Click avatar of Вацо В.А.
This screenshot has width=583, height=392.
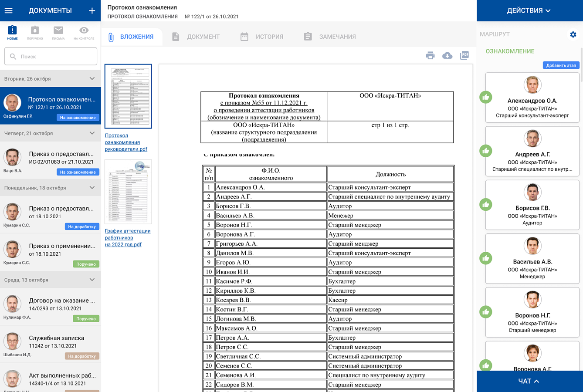[12, 157]
